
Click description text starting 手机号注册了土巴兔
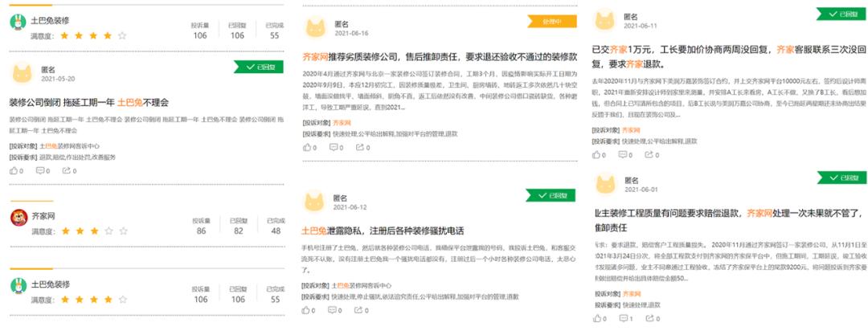click(440, 258)
